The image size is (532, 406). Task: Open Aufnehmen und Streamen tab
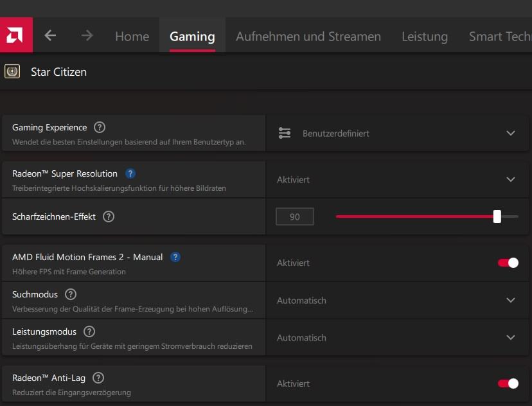[308, 36]
